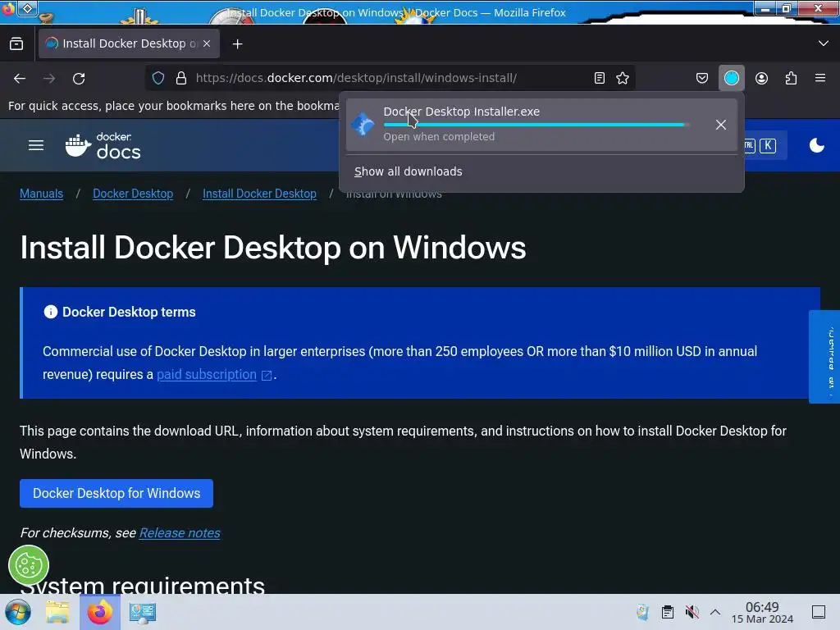Click the show desktop button
Image resolution: width=840 pixels, height=630 pixels.
click(819, 612)
